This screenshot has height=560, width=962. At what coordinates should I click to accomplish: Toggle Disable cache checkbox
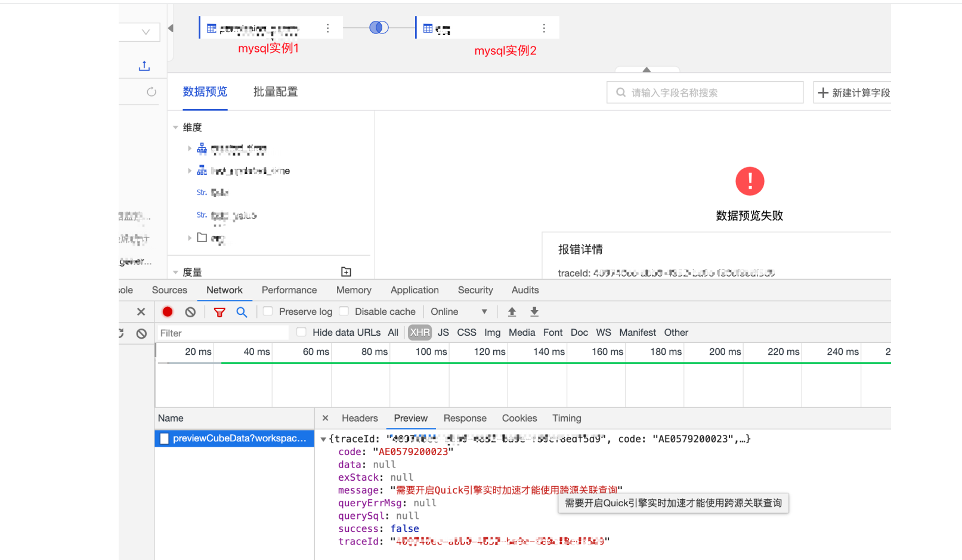pyautogui.click(x=344, y=311)
